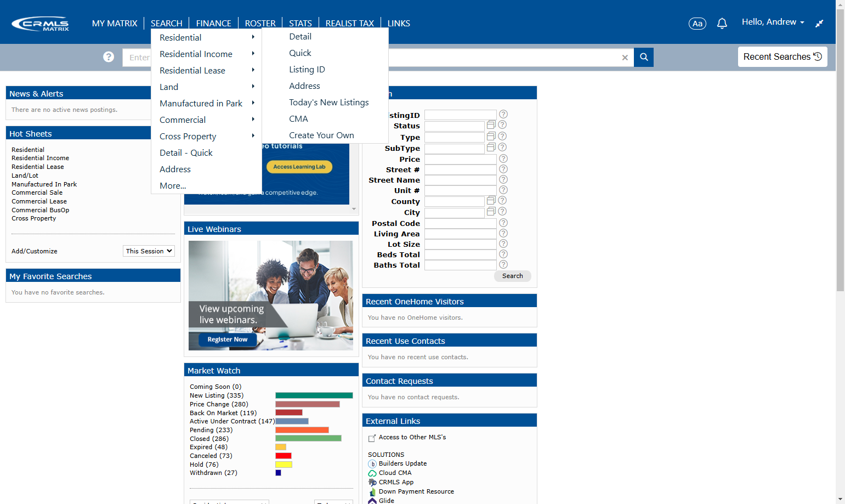Open help for the Price field
Image resolution: width=845 pixels, height=504 pixels.
click(503, 158)
